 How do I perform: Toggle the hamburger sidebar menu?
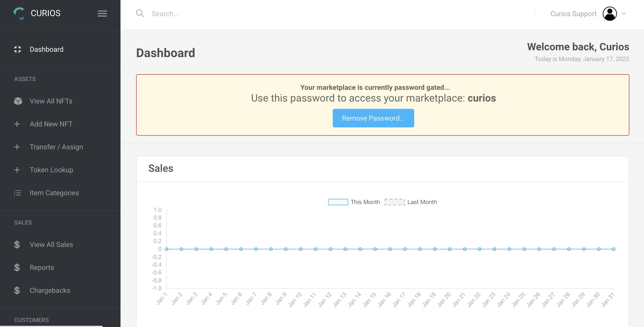coord(102,13)
